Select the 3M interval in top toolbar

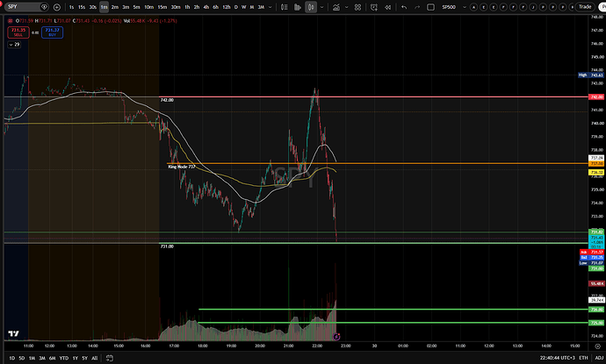click(x=261, y=7)
